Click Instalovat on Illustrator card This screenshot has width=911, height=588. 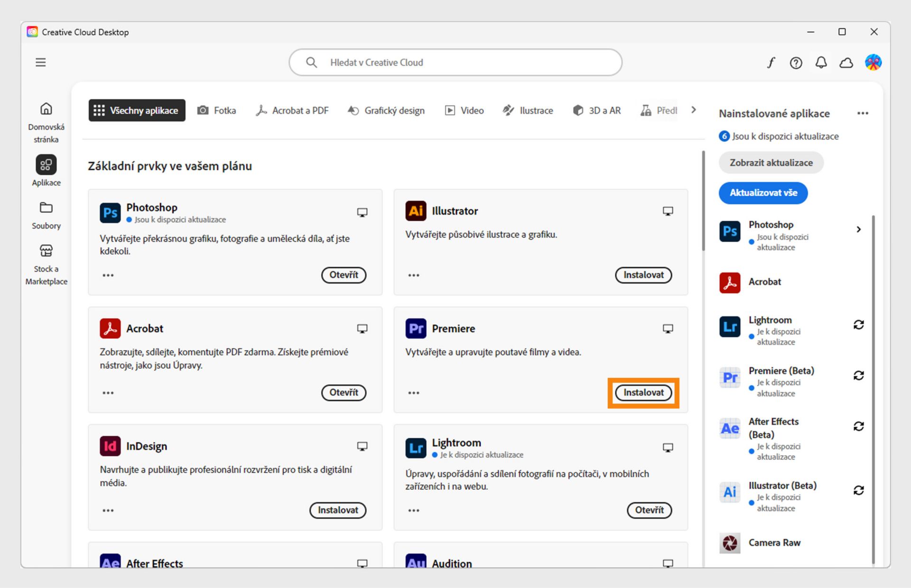(x=643, y=275)
